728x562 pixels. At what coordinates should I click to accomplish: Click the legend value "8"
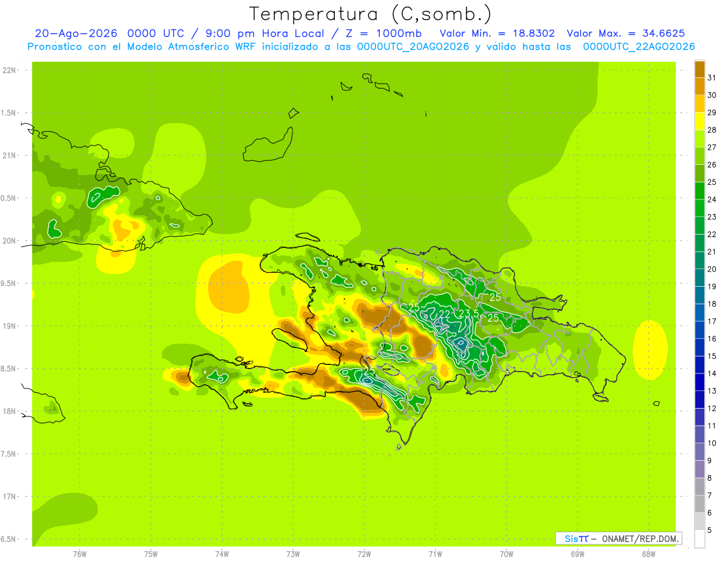point(710,478)
